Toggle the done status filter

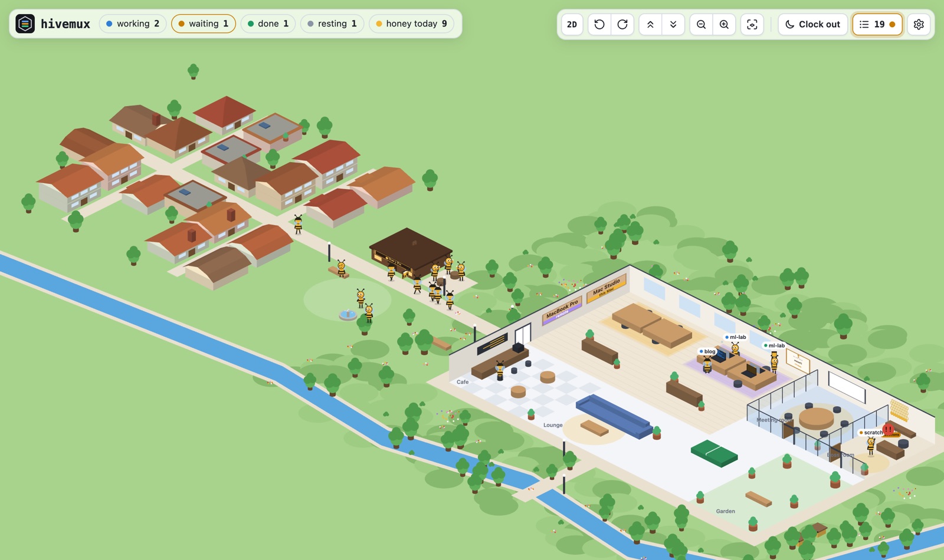point(268,24)
